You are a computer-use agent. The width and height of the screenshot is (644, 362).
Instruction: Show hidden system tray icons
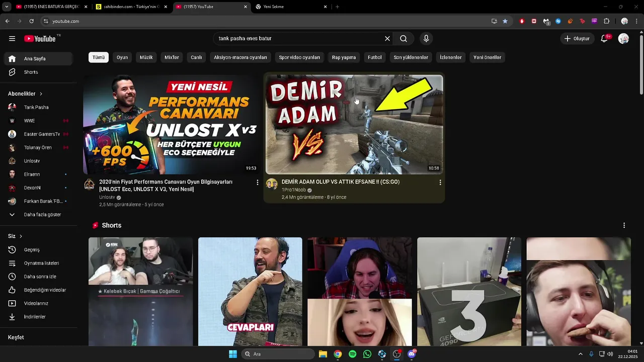point(580,354)
